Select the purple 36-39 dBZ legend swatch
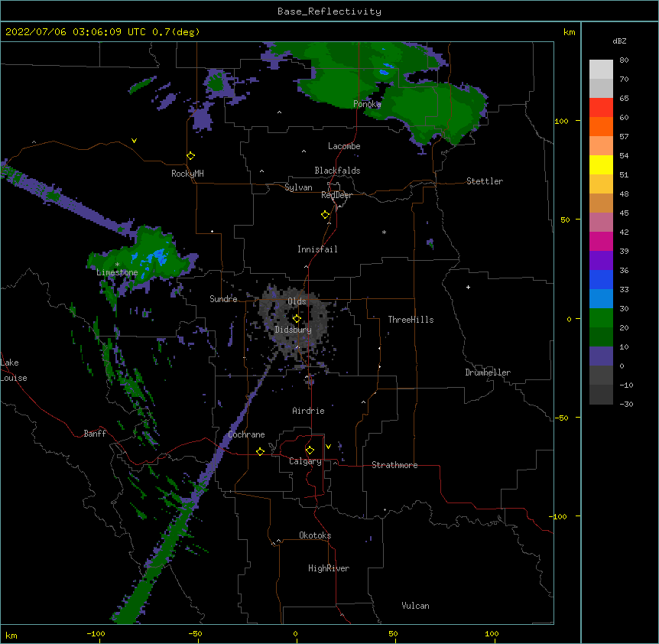 click(601, 261)
